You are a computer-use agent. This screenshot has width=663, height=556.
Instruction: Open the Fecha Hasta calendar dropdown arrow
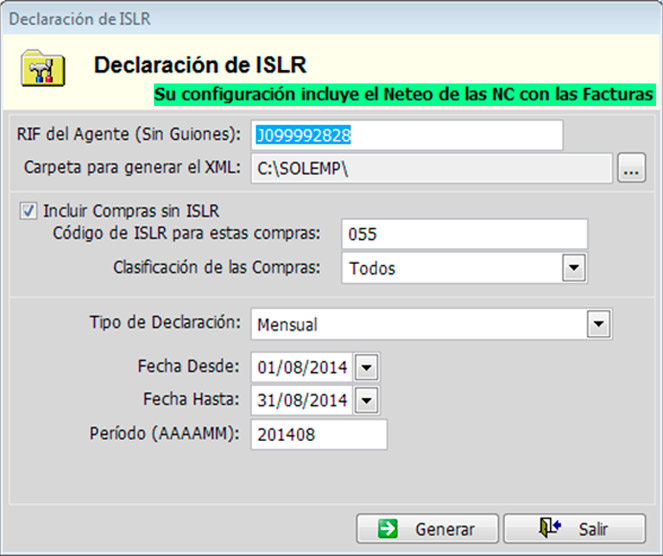point(367,401)
